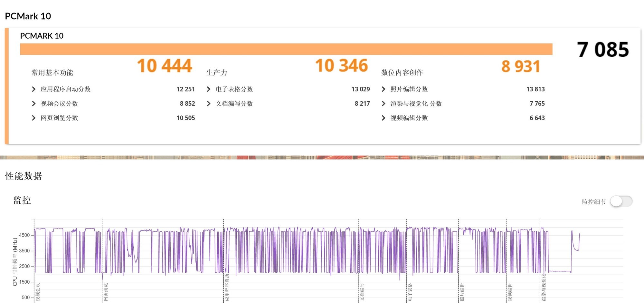This screenshot has width=644, height=303.
Task: Click the 生产力 category heading
Action: point(217,73)
